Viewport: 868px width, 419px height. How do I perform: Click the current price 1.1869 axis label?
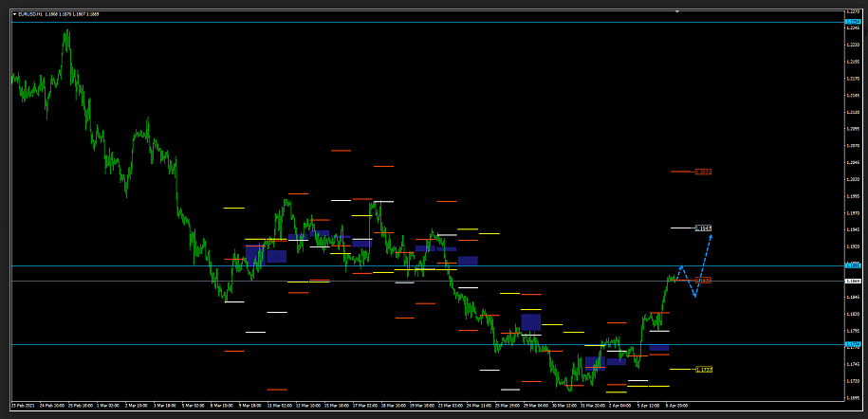click(x=853, y=282)
